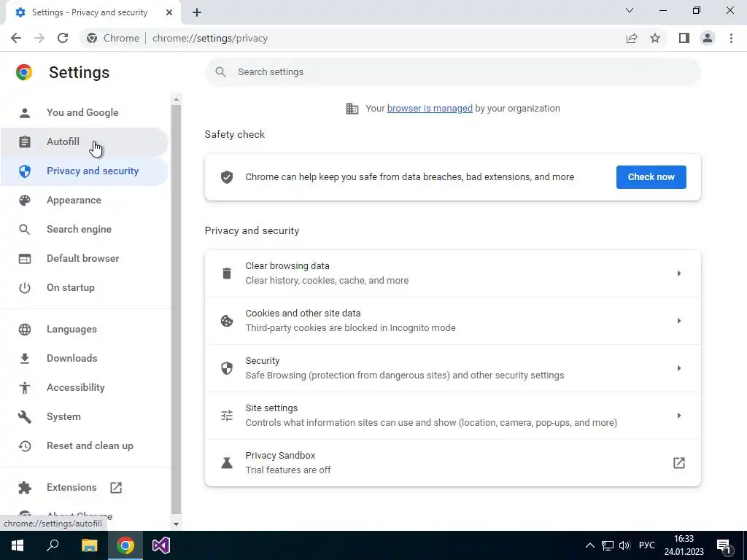This screenshot has height=560, width=747.
Task: Bookmark this page with the star icon
Action: [655, 38]
